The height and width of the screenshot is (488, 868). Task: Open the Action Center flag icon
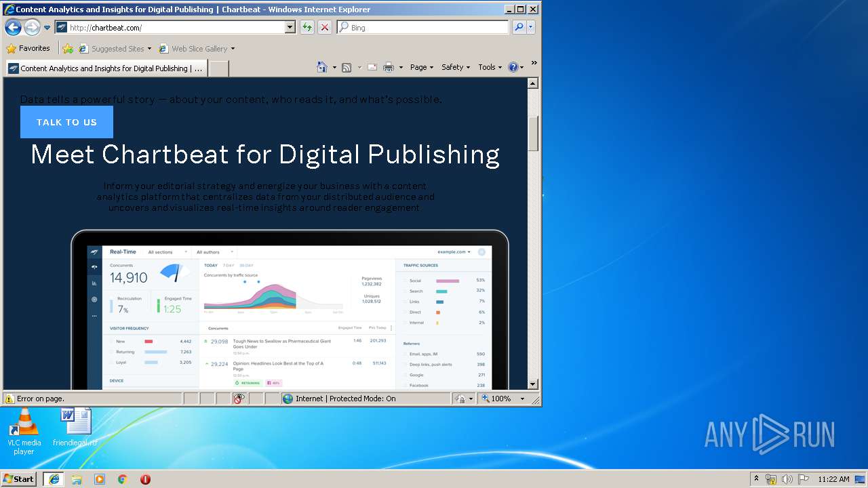coord(804,479)
